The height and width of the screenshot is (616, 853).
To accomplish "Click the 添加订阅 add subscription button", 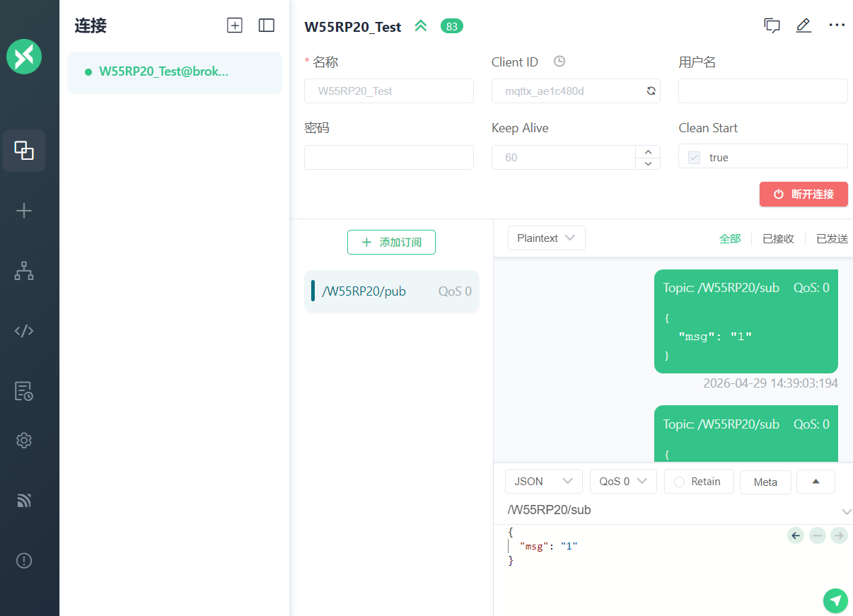I will click(391, 242).
